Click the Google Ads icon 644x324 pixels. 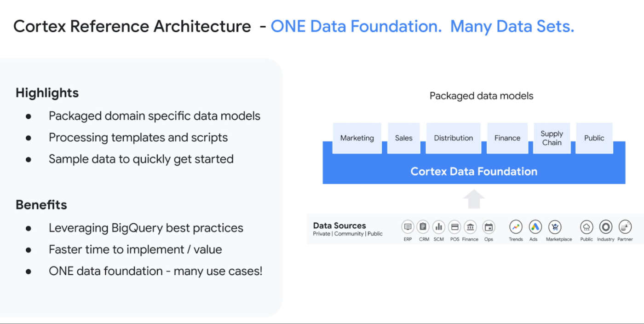(x=535, y=227)
